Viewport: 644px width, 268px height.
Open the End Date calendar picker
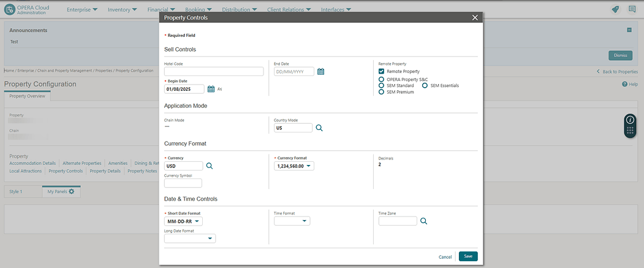click(320, 72)
